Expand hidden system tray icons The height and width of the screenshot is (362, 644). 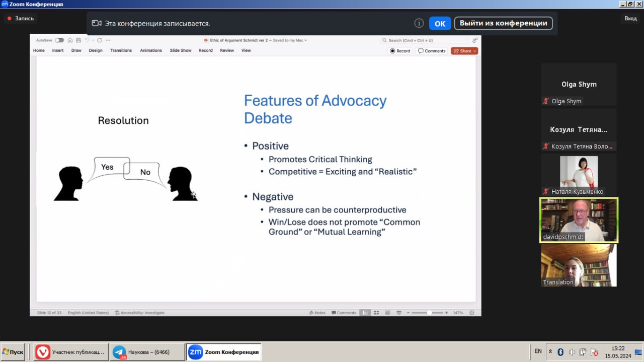point(550,351)
